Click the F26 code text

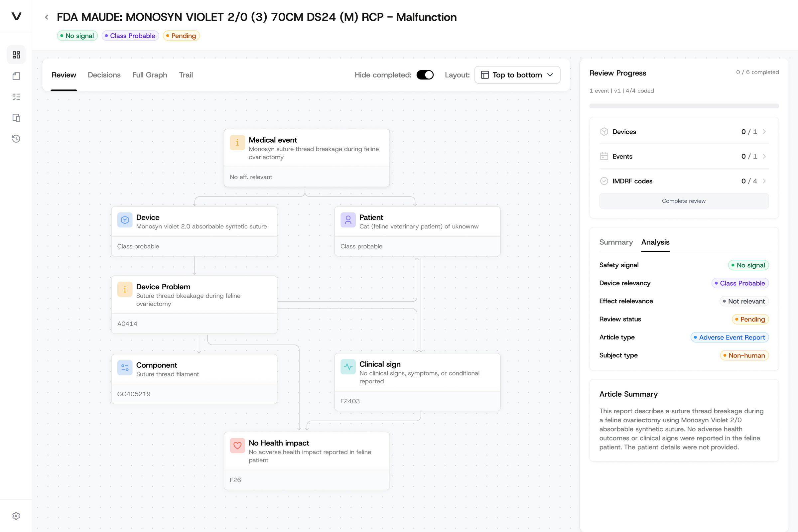235,480
